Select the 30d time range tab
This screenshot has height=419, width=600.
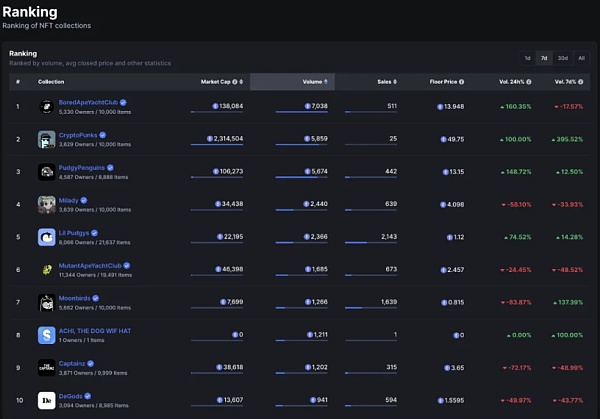click(562, 58)
